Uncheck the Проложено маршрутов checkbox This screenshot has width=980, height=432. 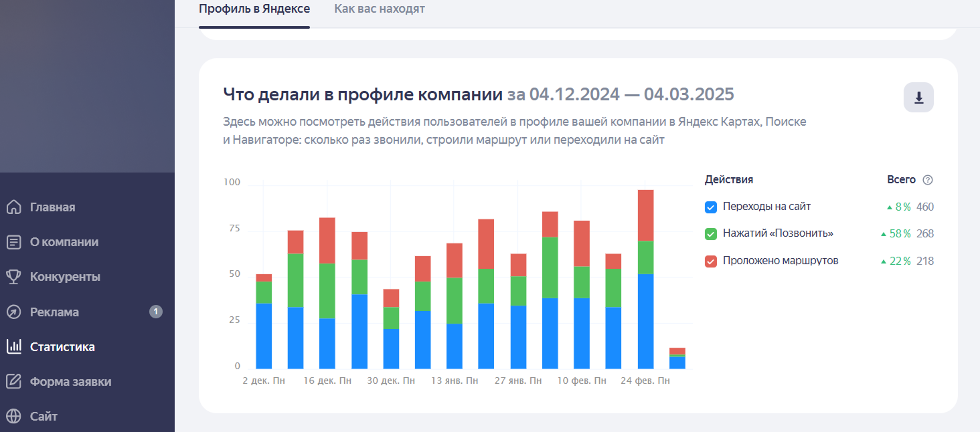pyautogui.click(x=711, y=261)
